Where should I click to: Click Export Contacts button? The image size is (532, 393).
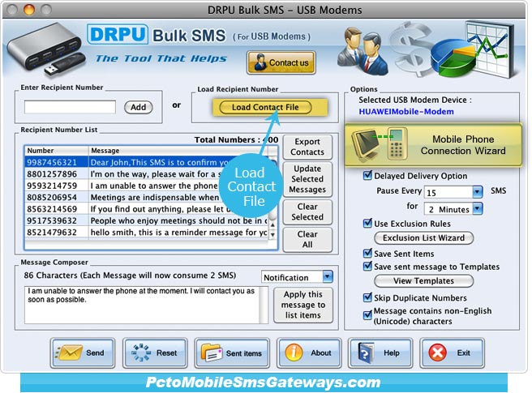point(307,147)
